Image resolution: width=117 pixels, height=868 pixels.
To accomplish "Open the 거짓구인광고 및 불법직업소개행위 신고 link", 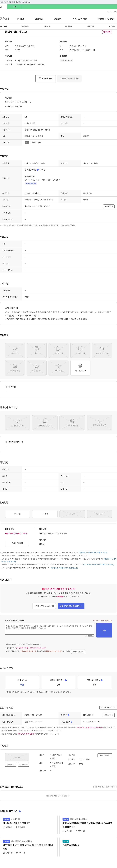I will pos(90,728).
